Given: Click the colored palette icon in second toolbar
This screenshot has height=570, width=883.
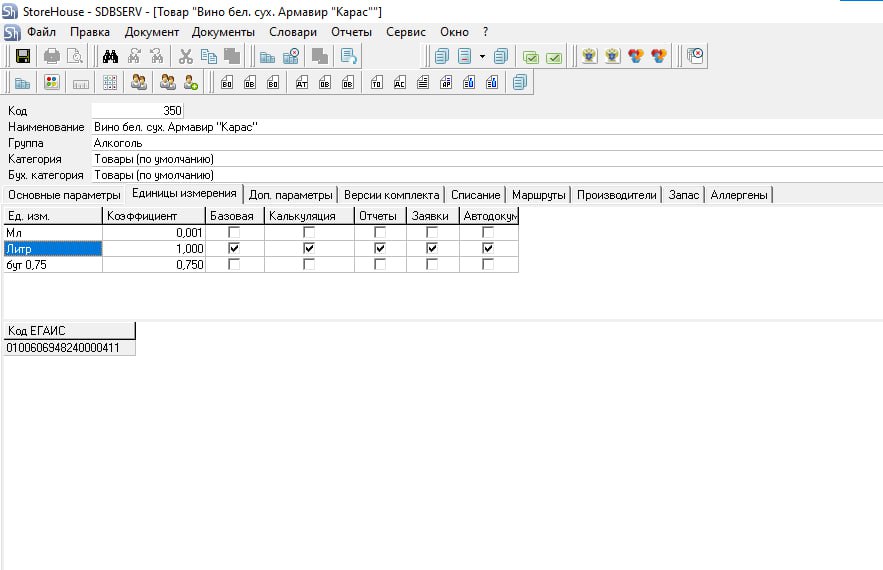Looking at the screenshot, I should pos(52,83).
